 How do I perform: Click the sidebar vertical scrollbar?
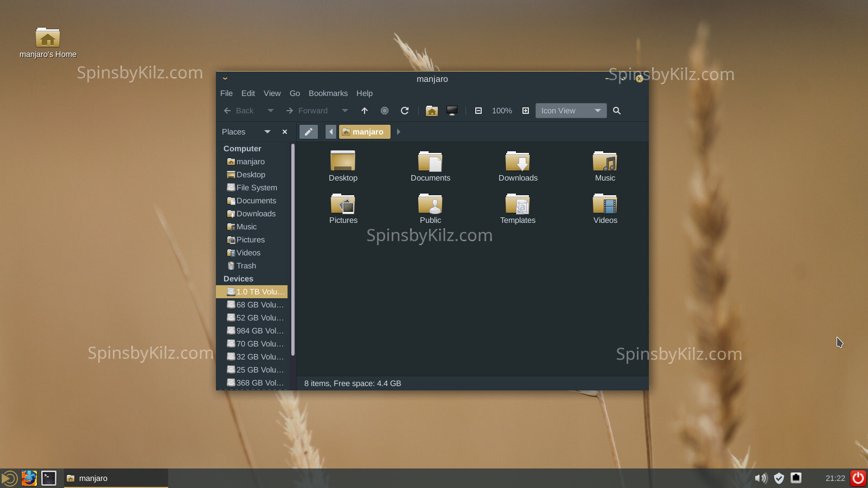click(x=293, y=249)
